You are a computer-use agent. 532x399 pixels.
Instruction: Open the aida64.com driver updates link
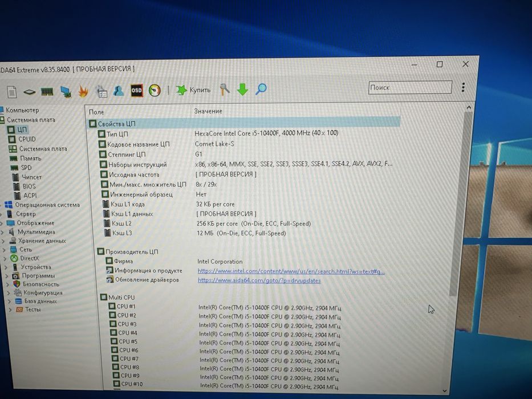[x=259, y=280]
